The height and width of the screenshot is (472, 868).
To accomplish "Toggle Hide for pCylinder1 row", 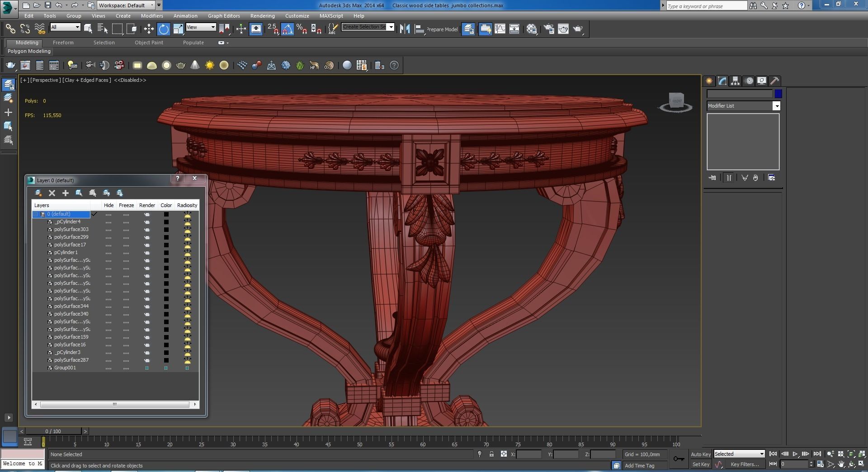I will click(108, 253).
